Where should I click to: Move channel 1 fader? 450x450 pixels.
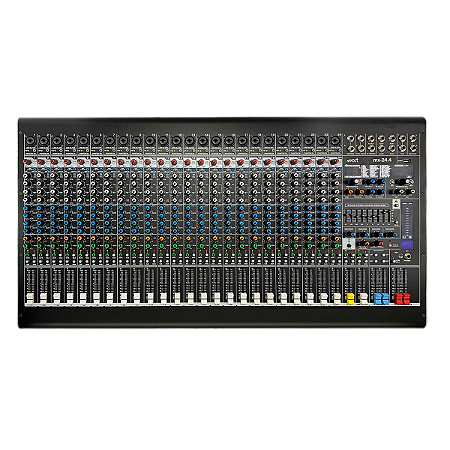click(30, 298)
